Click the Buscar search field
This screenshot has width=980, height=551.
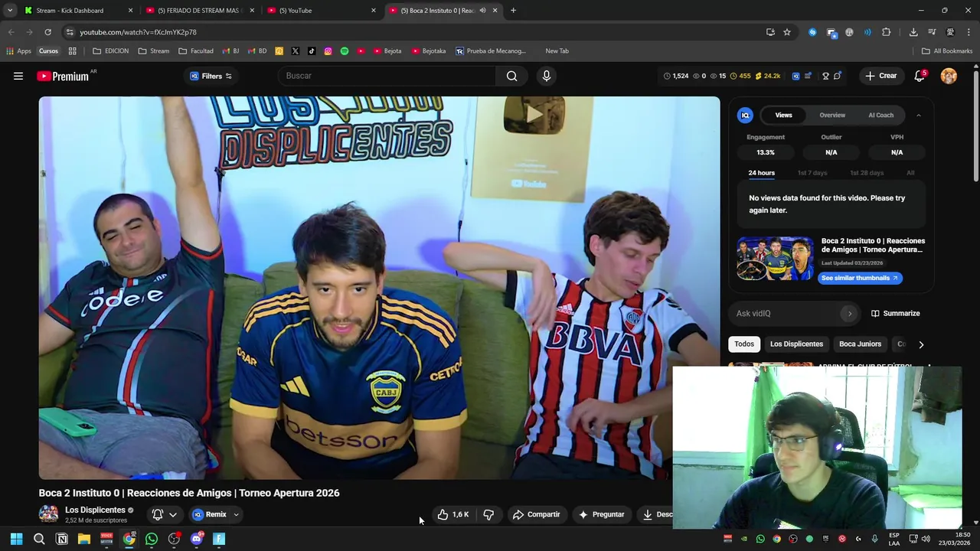click(x=387, y=76)
